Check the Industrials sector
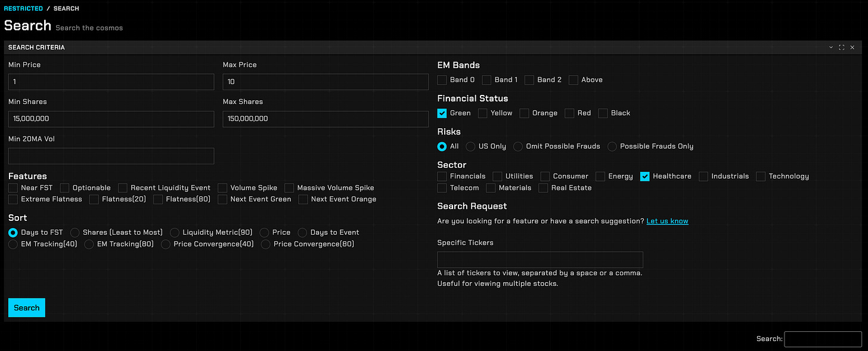 (x=703, y=177)
